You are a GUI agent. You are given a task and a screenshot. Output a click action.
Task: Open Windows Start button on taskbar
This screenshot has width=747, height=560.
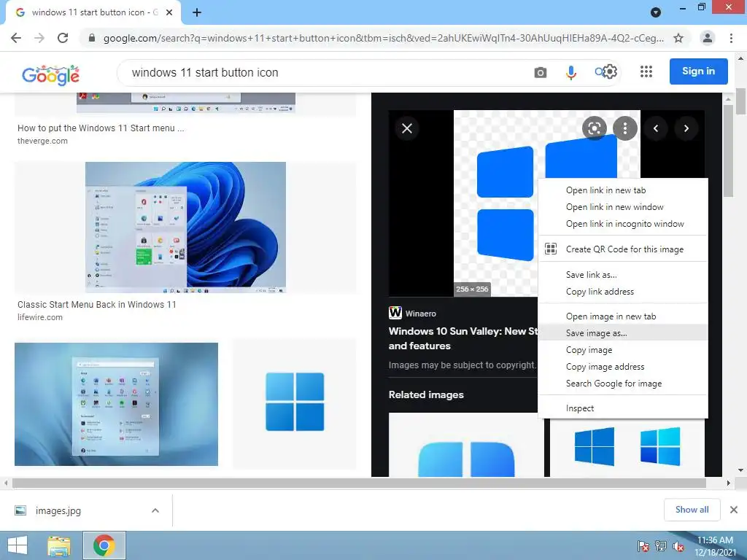coord(18,545)
